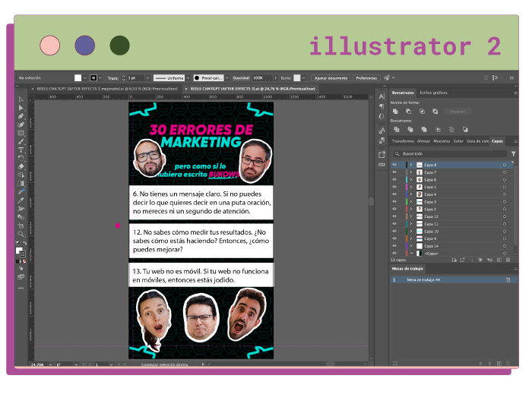Select the Rectangle shape tool
This screenshot has width=532, height=410.
click(21, 133)
